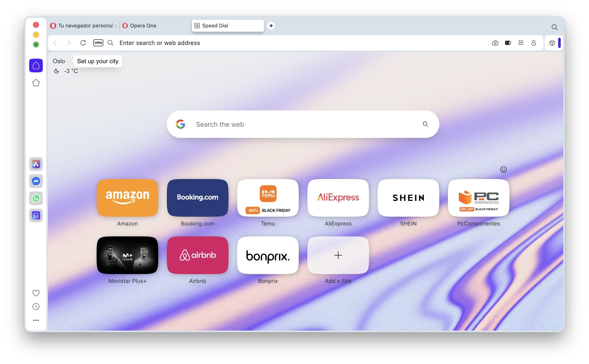Open the Aria AI sidebar icon
The height and width of the screenshot is (364, 589).
[x=36, y=164]
